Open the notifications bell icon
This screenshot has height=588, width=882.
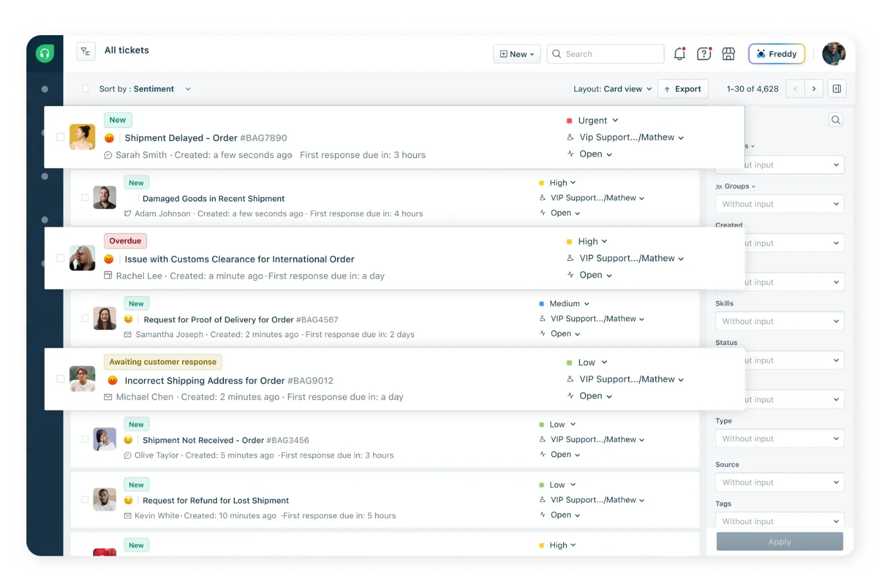(x=679, y=54)
